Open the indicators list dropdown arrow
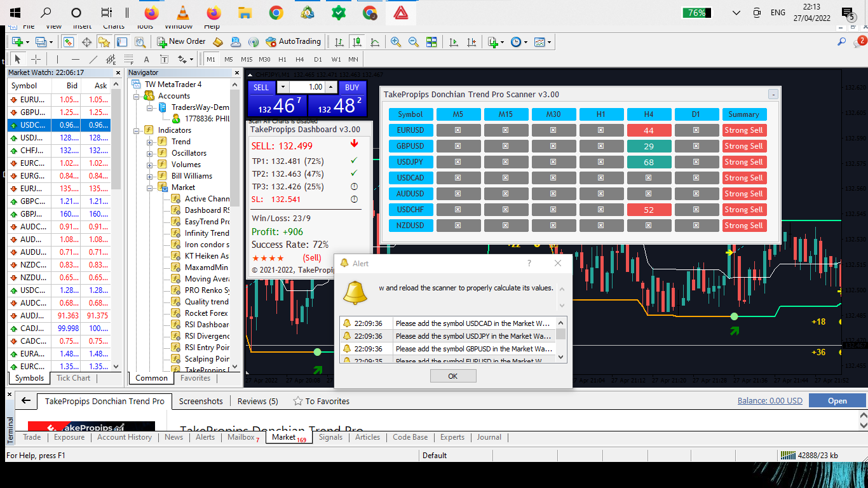This screenshot has height=488, width=868. coord(503,42)
